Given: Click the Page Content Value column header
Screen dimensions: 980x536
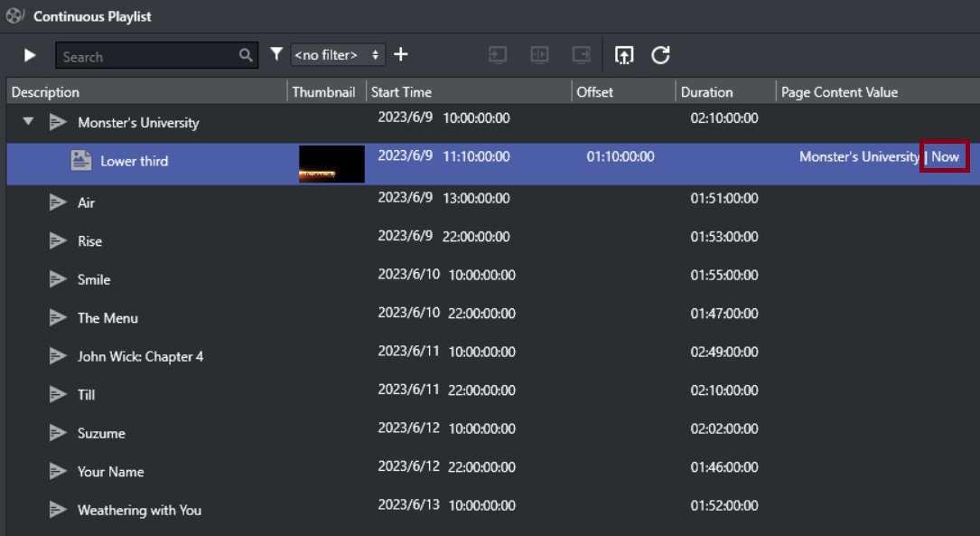Looking at the screenshot, I should click(x=839, y=92).
